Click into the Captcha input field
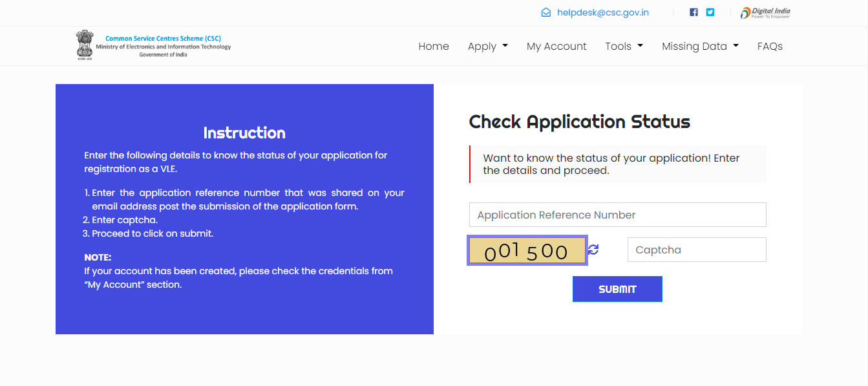 (x=696, y=250)
